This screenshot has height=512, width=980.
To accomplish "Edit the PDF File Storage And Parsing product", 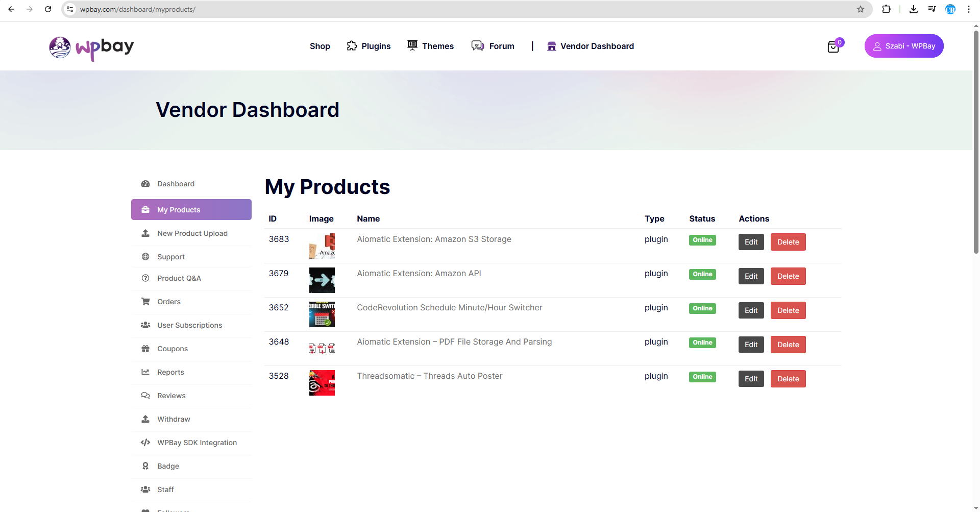I will point(751,345).
